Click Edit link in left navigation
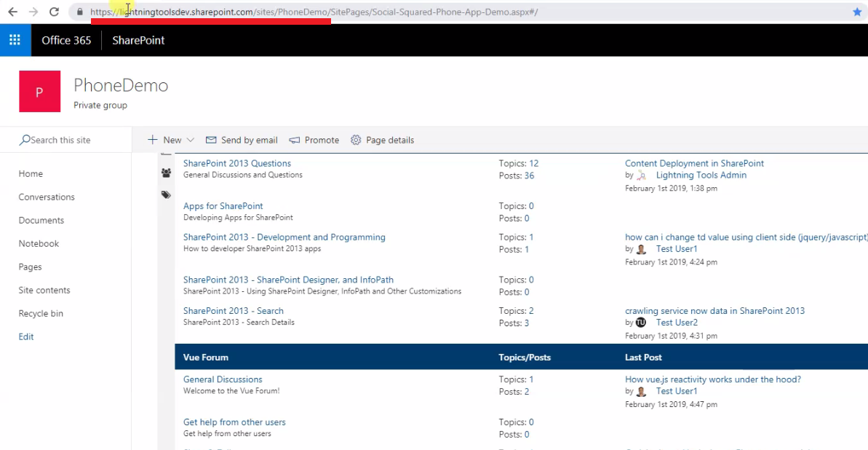 26,336
